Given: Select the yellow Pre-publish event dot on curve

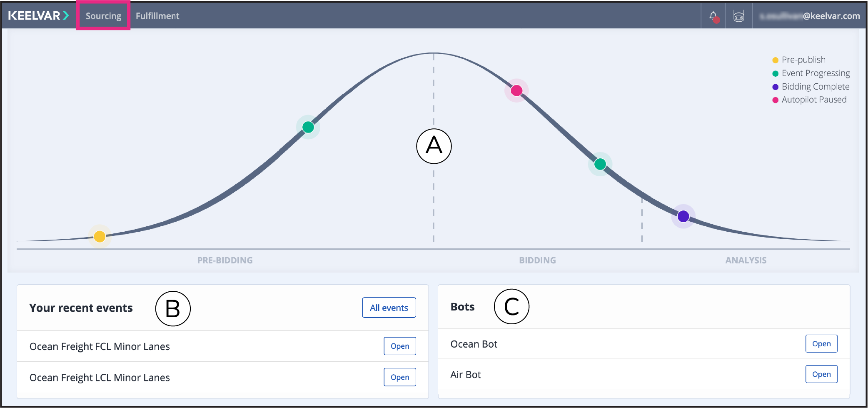Looking at the screenshot, I should [x=100, y=237].
